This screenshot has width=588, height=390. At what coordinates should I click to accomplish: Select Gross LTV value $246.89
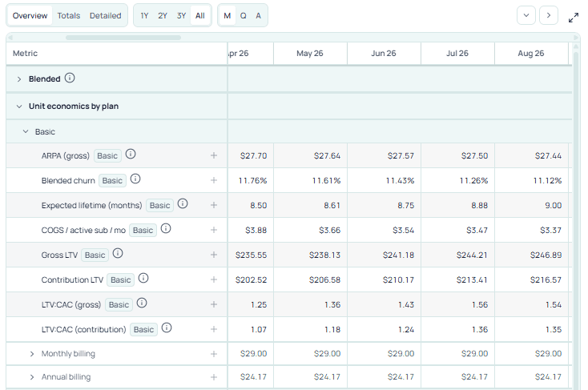(546, 255)
